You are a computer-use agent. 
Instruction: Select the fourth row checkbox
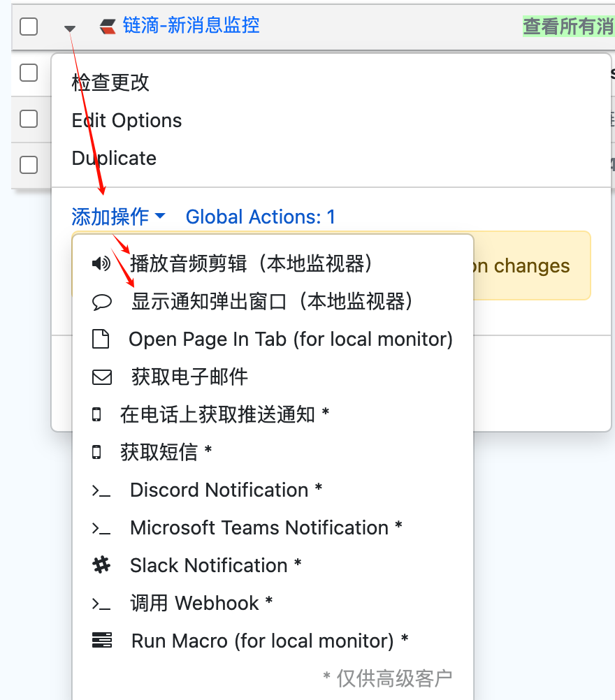point(29,164)
